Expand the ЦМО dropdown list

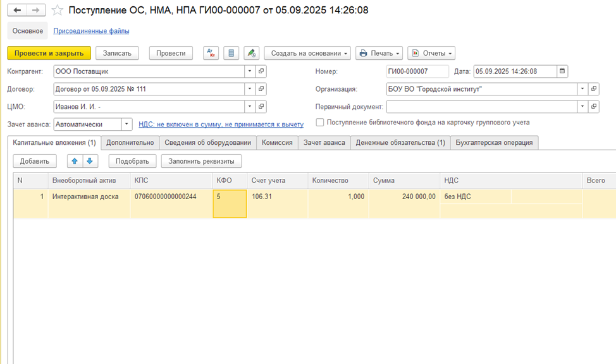[250, 106]
